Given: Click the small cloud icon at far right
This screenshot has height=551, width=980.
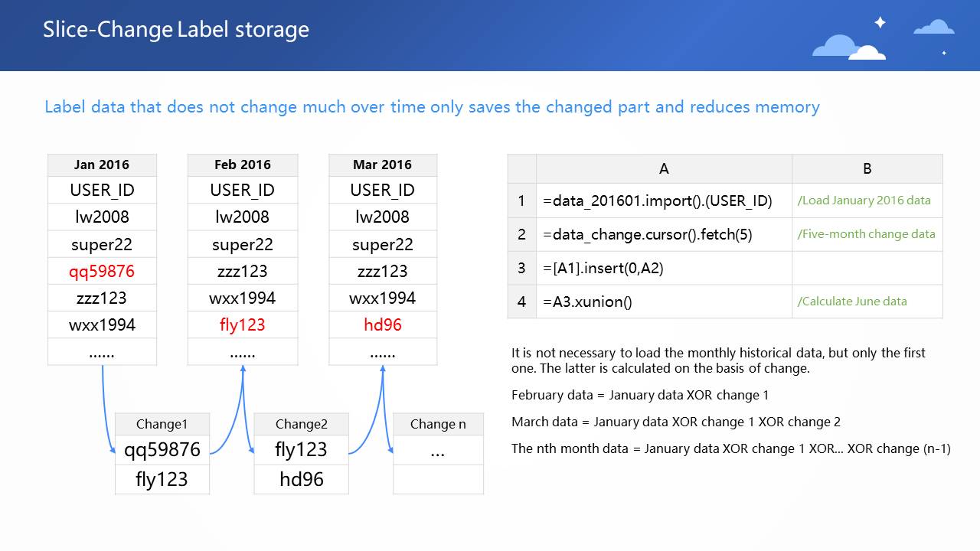Looking at the screenshot, I should click(933, 28).
